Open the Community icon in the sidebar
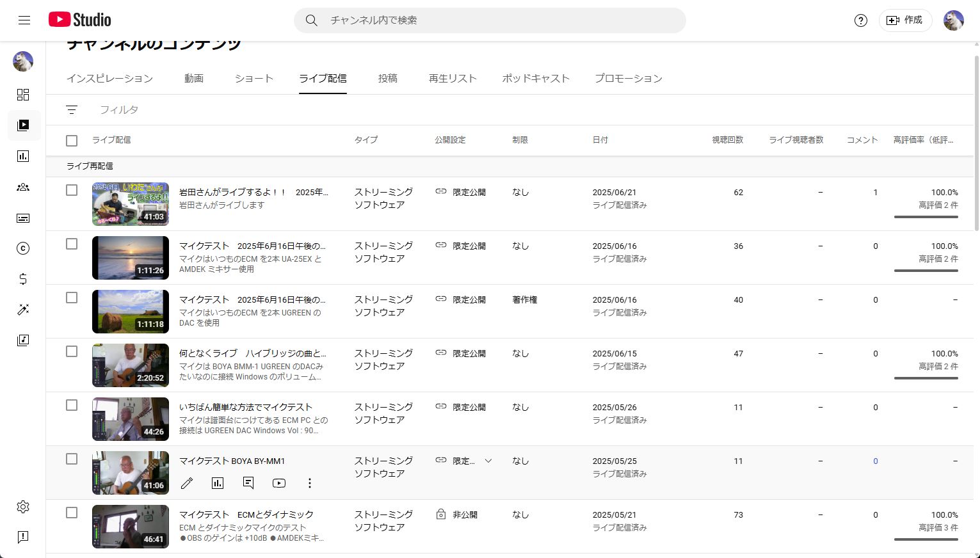Image resolution: width=980 pixels, height=558 pixels. coord(23,187)
